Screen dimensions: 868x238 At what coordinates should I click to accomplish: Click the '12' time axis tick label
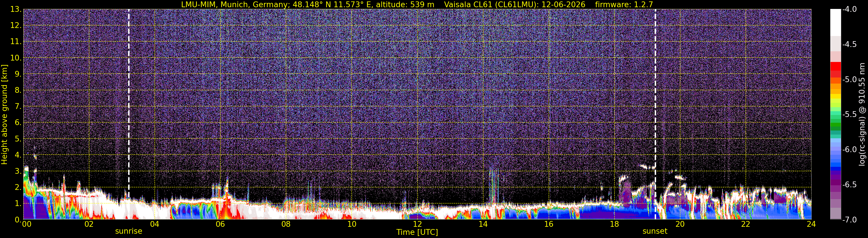pos(417,224)
